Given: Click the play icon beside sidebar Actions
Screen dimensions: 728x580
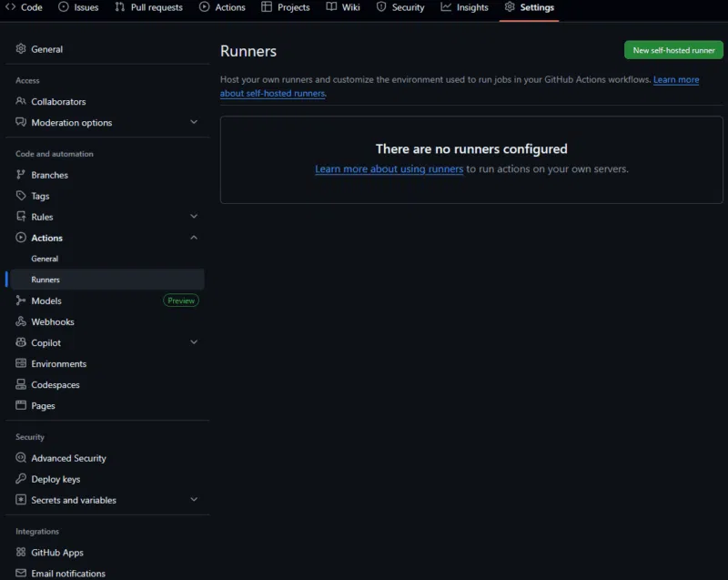Looking at the screenshot, I should [21, 238].
